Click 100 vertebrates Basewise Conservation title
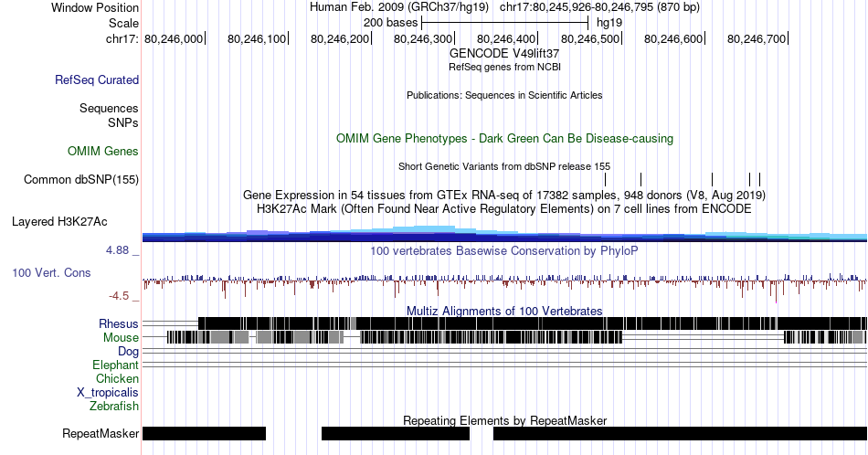 coord(504,250)
